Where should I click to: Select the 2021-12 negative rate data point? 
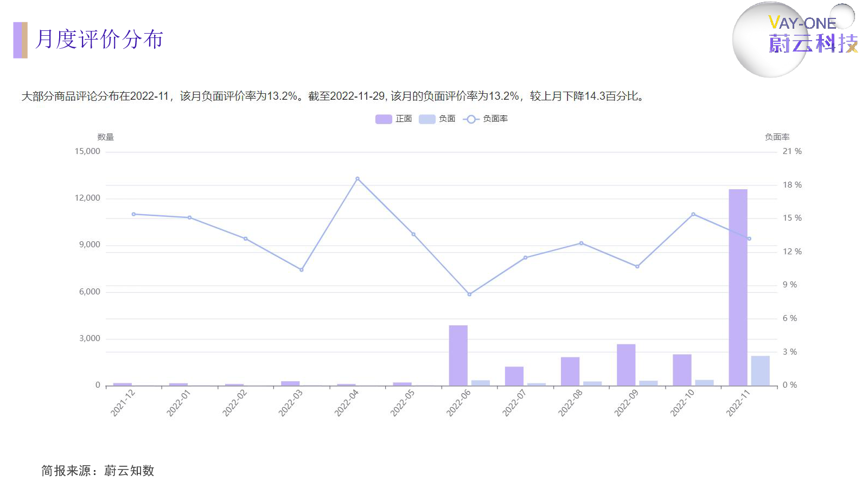(133, 214)
